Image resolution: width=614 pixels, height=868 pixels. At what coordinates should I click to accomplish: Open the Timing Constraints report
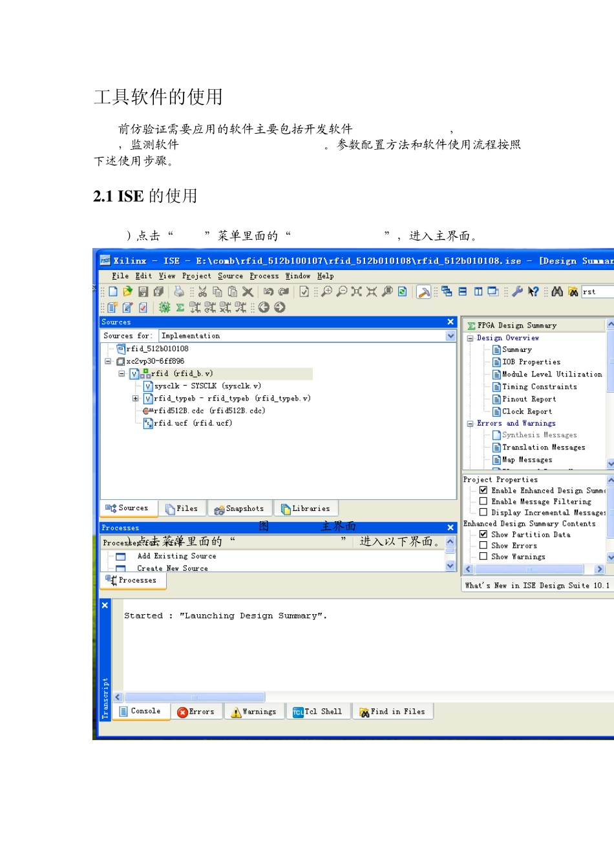540,387
